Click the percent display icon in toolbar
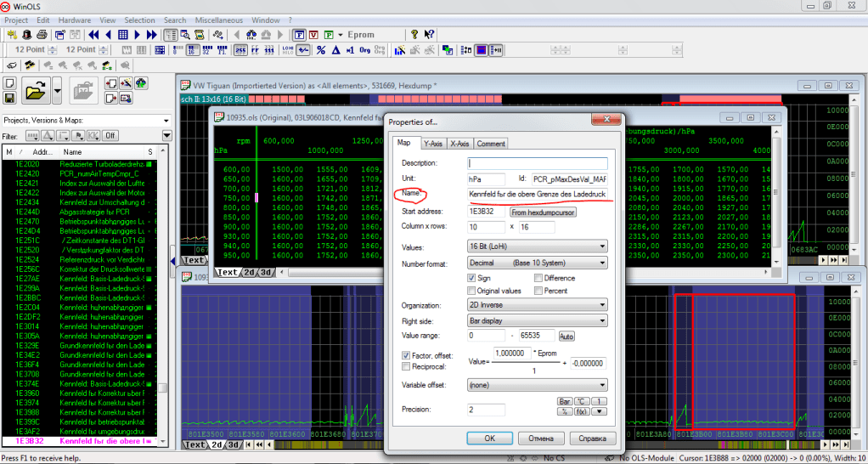The width and height of the screenshot is (868, 464). tap(321, 50)
